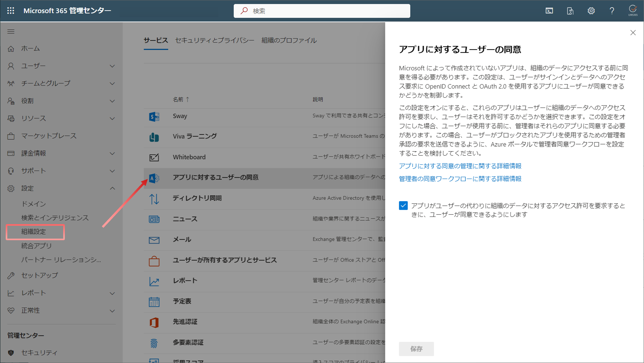Open 検索とインテリジェンス settings item
Screen dimensions: 644x363
tap(55, 218)
